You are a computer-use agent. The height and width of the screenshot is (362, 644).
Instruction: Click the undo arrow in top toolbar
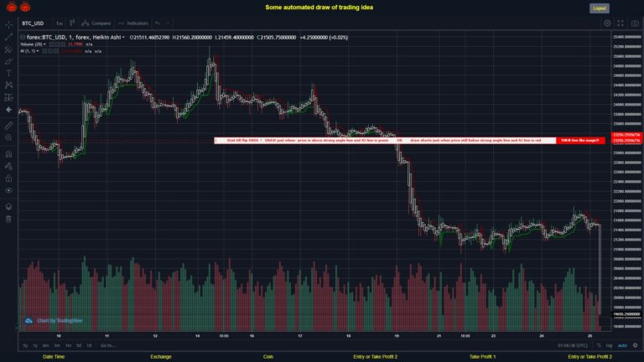point(158,23)
